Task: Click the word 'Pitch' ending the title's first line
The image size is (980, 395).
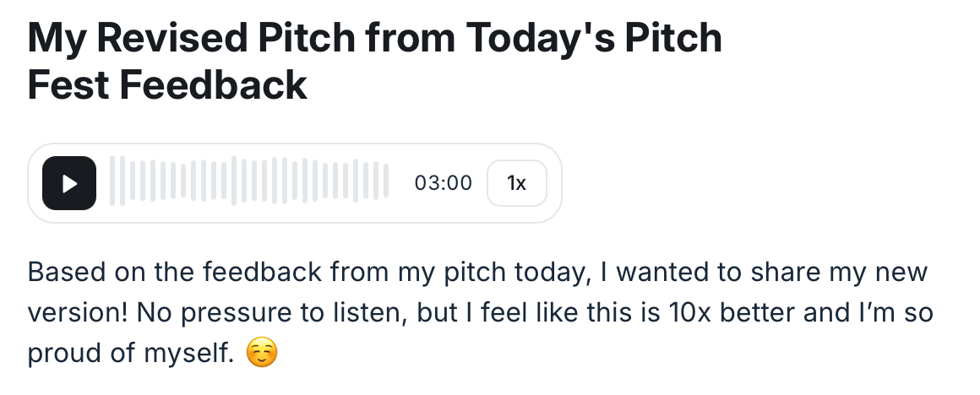Action: pyautogui.click(x=672, y=39)
